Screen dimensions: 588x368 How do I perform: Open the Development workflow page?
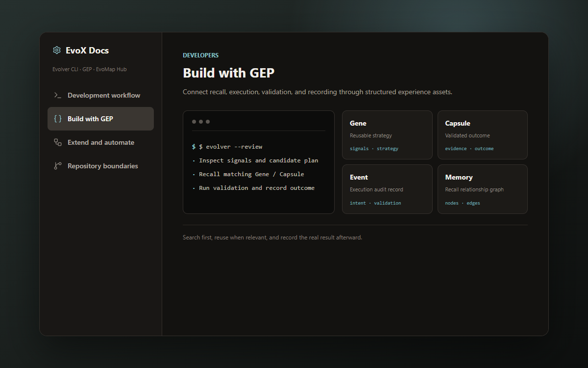(x=100, y=95)
